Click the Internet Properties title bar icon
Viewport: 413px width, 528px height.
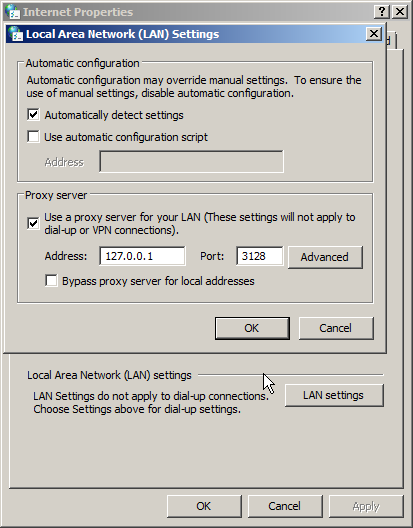click(x=12, y=11)
